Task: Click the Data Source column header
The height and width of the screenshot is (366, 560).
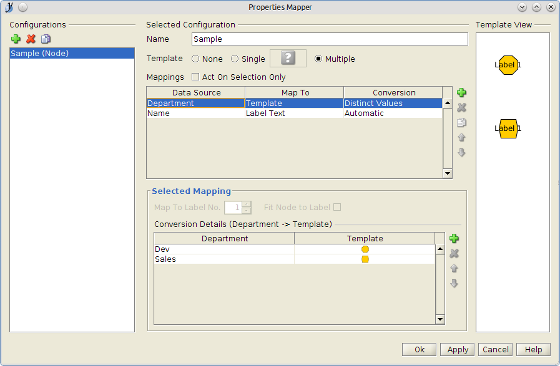Action: click(x=196, y=93)
